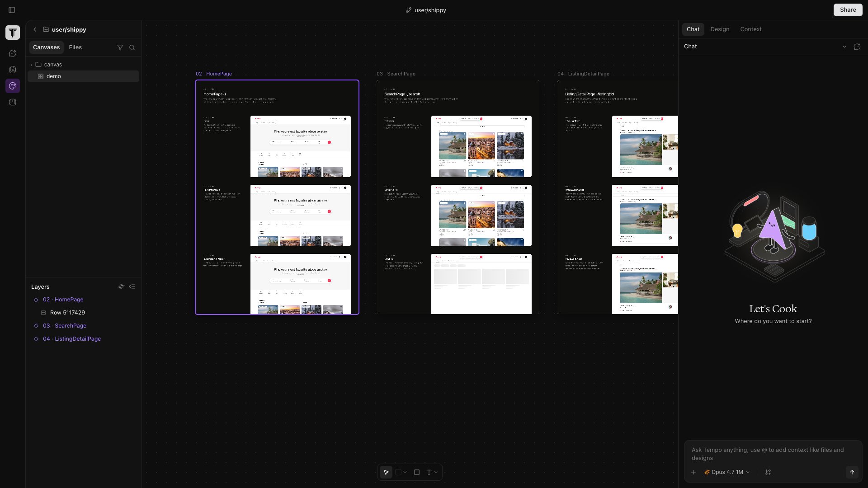This screenshot has width=868, height=488.
Task: Click the component icon beside 04 · ListingDetailPage layer
Action: pyautogui.click(x=36, y=339)
